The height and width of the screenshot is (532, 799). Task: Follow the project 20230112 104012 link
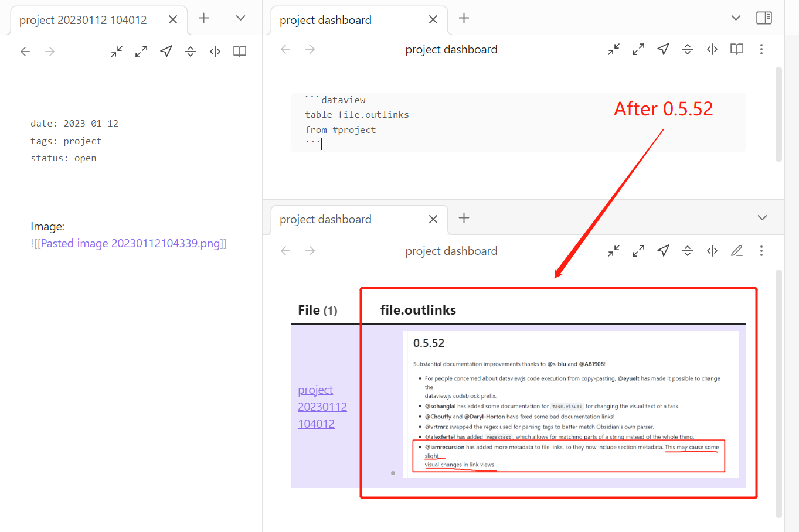[x=322, y=406]
